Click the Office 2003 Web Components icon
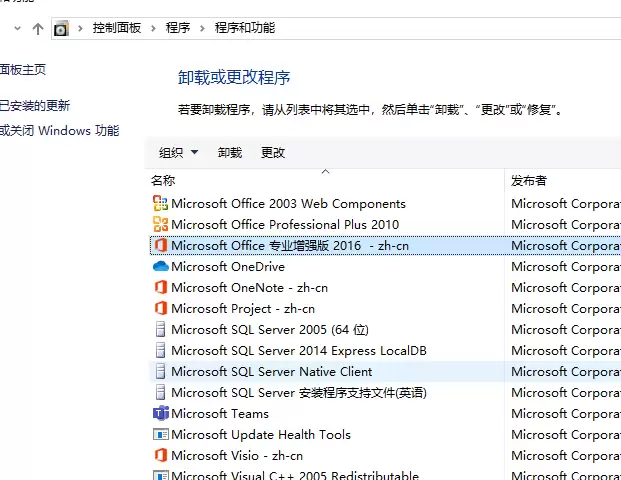The height and width of the screenshot is (480, 621). 160,203
